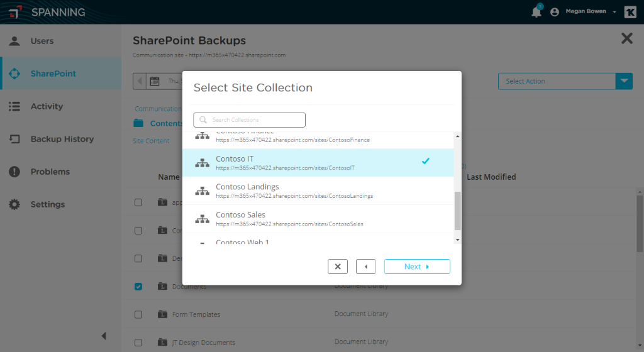The width and height of the screenshot is (644, 352).
Task: Click the JT Design Documents library icon
Action: (x=163, y=342)
